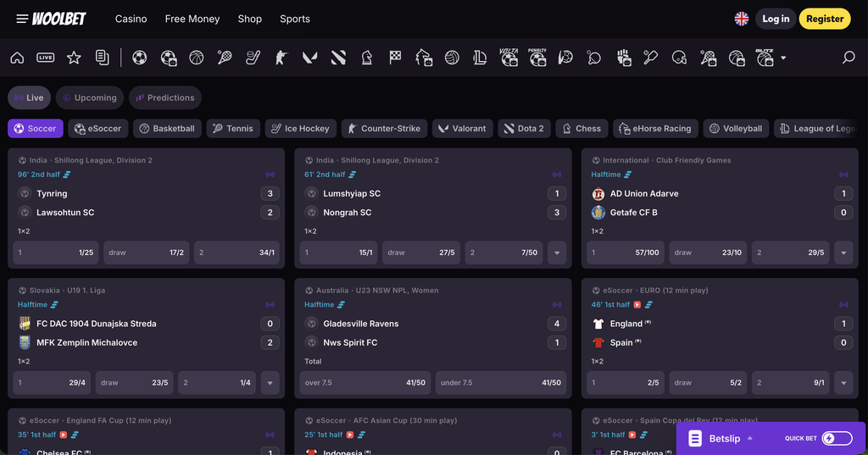Screen dimensions: 868x455
Task: Open the hamburger main menu
Action: coord(22,19)
